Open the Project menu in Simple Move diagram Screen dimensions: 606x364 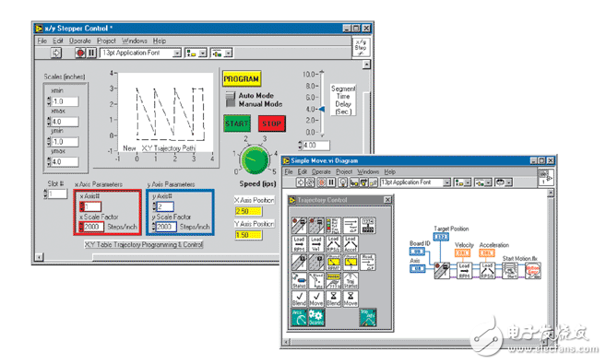(x=344, y=171)
